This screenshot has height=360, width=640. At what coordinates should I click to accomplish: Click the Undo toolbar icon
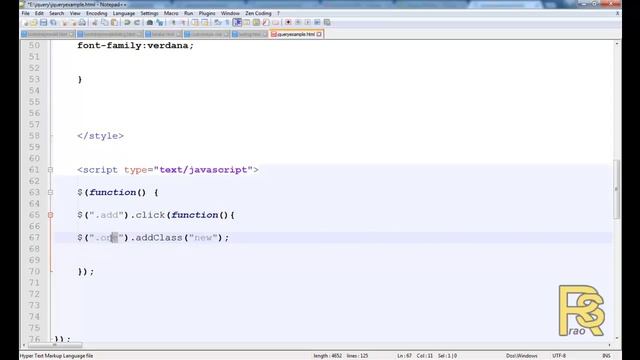click(x=127, y=22)
